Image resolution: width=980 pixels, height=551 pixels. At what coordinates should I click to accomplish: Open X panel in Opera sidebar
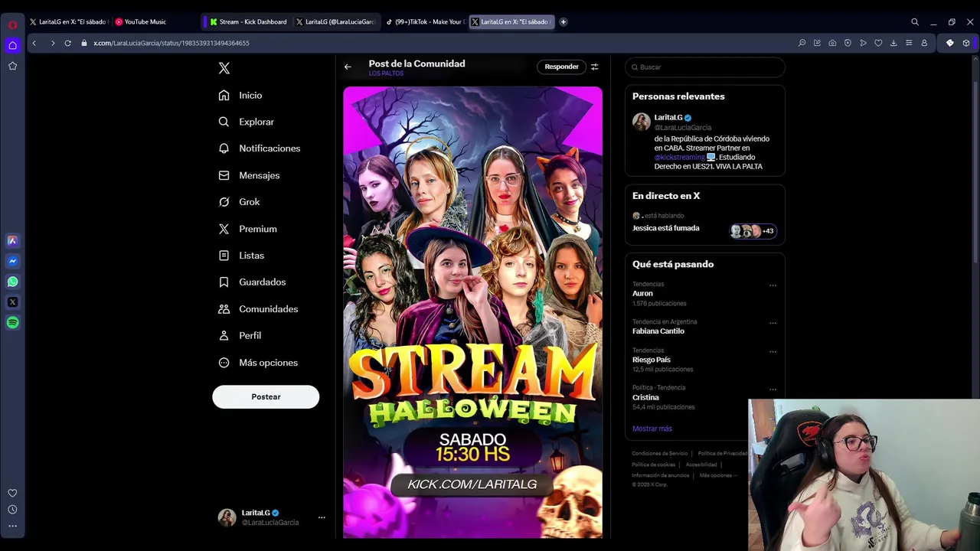(12, 302)
